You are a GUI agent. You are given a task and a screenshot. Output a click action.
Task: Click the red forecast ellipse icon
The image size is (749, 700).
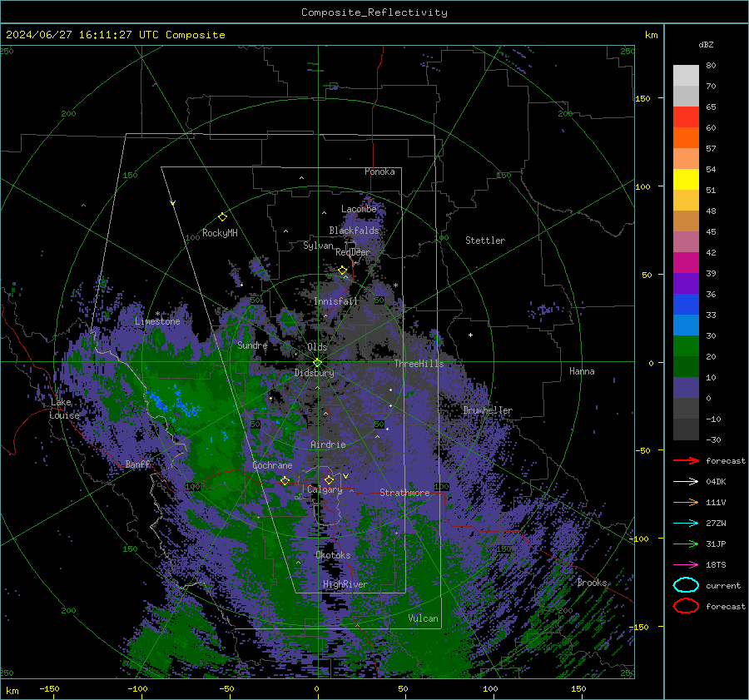click(x=686, y=606)
